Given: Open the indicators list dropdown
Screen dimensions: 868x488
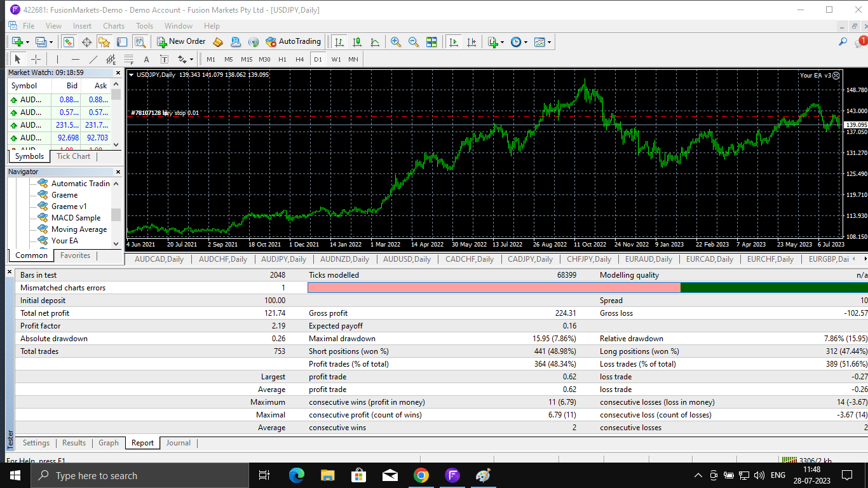Looking at the screenshot, I should (502, 43).
